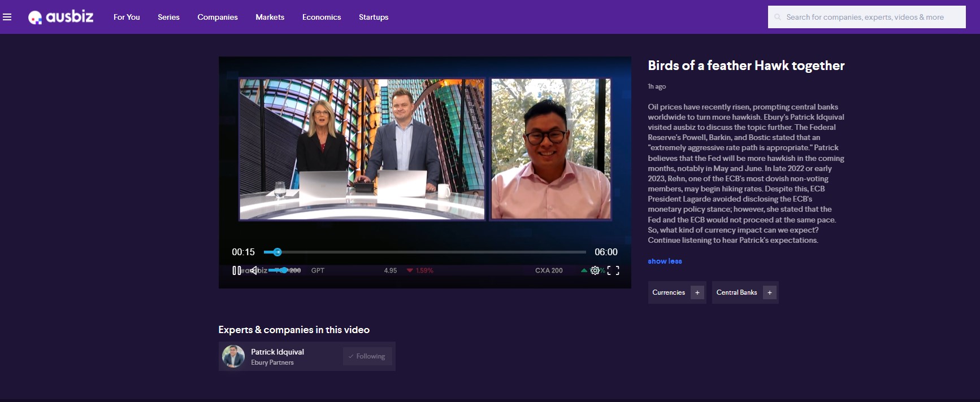Open the hamburger menu icon

click(7, 17)
